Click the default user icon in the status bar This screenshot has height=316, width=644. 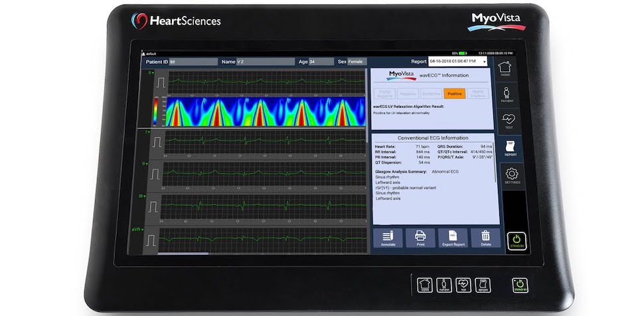click(143, 53)
